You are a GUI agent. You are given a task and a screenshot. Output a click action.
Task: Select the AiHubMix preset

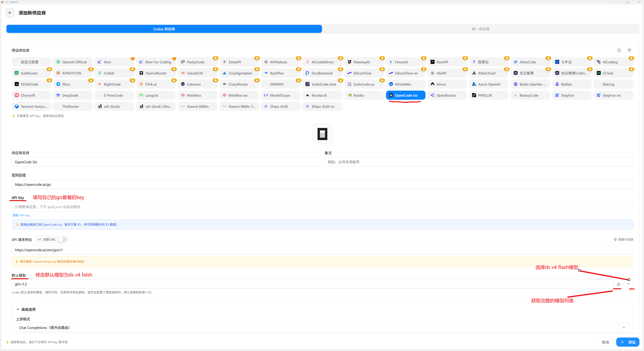405,84
